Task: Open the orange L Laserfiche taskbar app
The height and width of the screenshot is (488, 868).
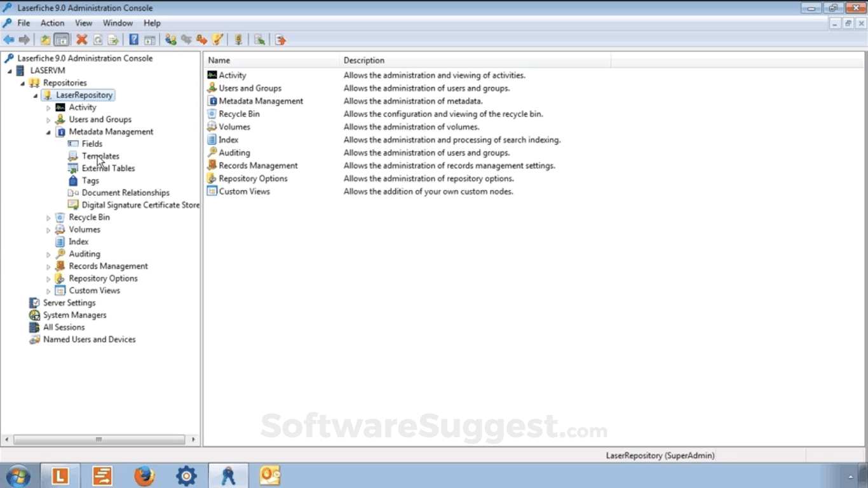Action: [60, 475]
